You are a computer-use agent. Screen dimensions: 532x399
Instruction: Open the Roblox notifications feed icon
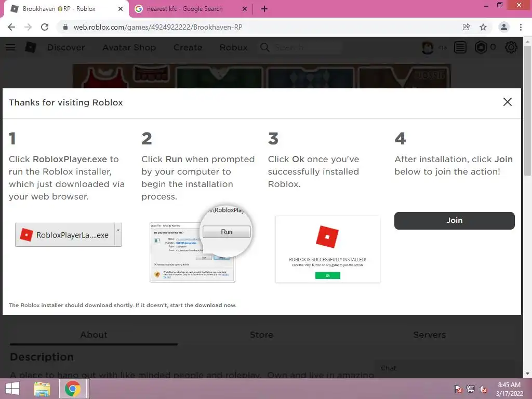[460, 47]
